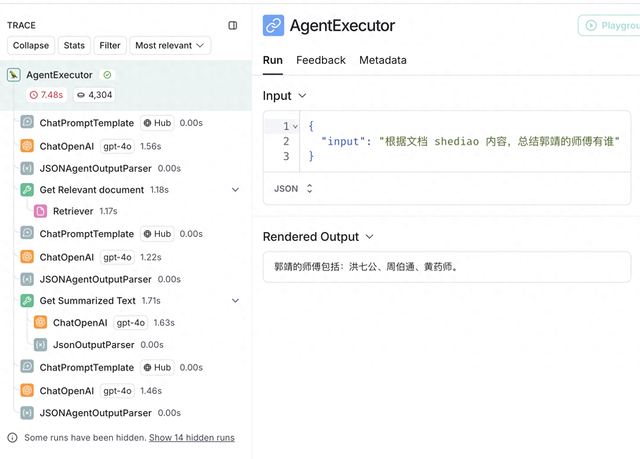The width and height of the screenshot is (640, 459).
Task: Click the AgentExecutor parrot icon in trace
Action: [x=13, y=75]
